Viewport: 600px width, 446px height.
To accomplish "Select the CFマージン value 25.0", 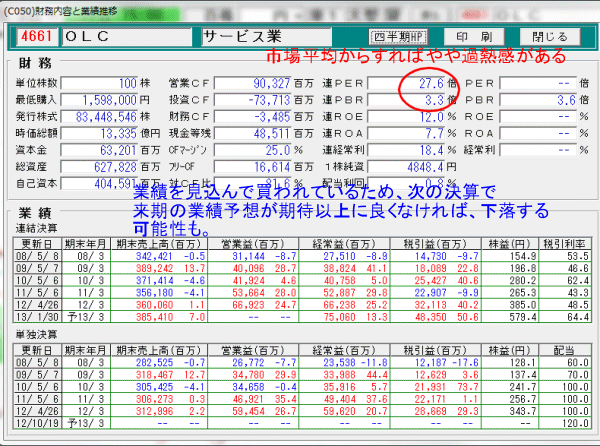I will [x=253, y=150].
